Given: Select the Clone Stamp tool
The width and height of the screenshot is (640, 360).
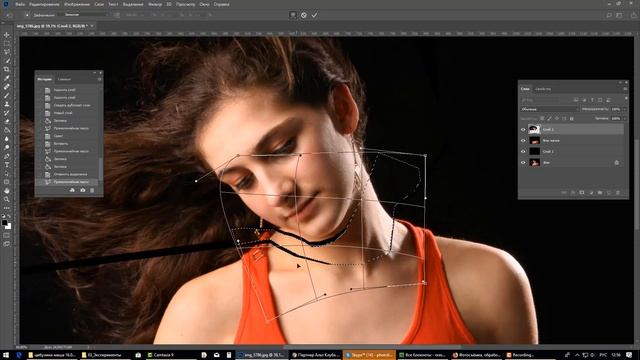Looking at the screenshot, I should 7,104.
